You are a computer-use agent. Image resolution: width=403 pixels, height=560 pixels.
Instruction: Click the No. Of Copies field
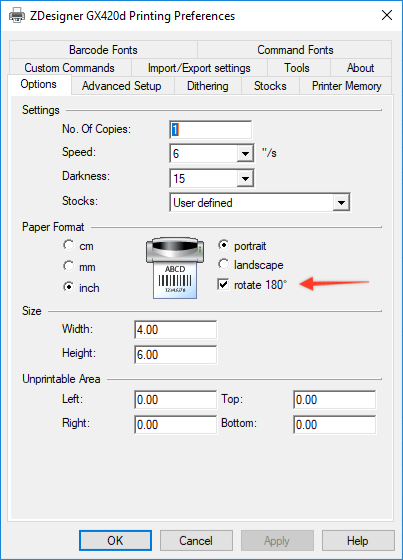(x=210, y=129)
